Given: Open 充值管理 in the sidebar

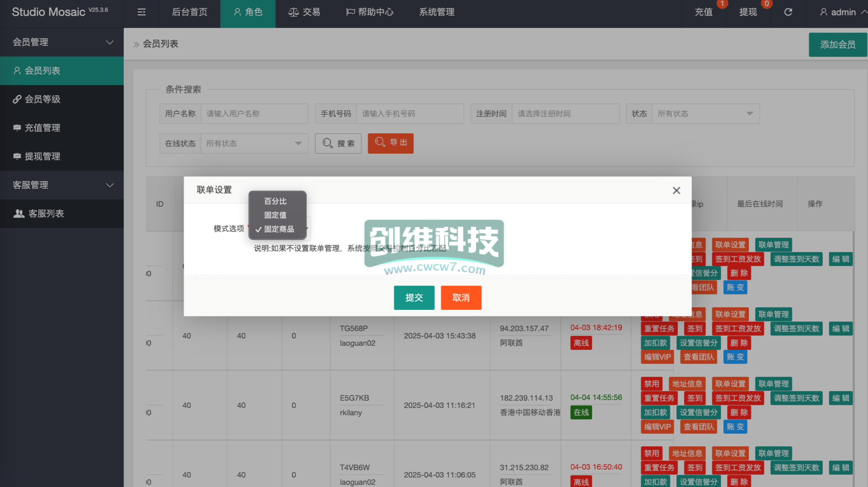Looking at the screenshot, I should (62, 128).
